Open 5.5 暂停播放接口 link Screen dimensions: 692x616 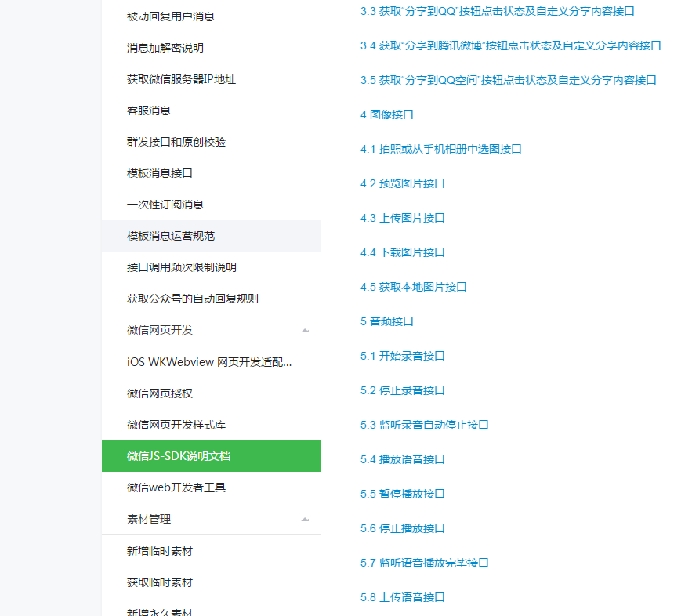402,494
